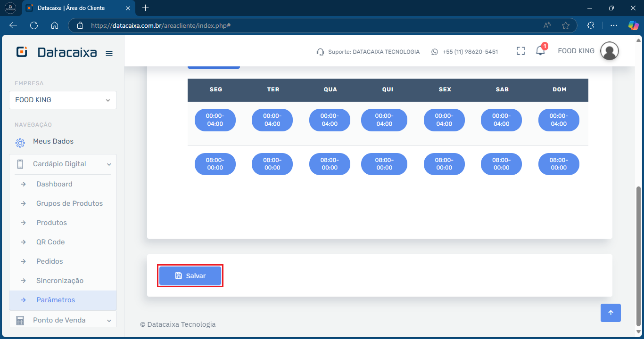Toggle fullscreen mode icon in header
The height and width of the screenshot is (339, 644).
pos(520,51)
